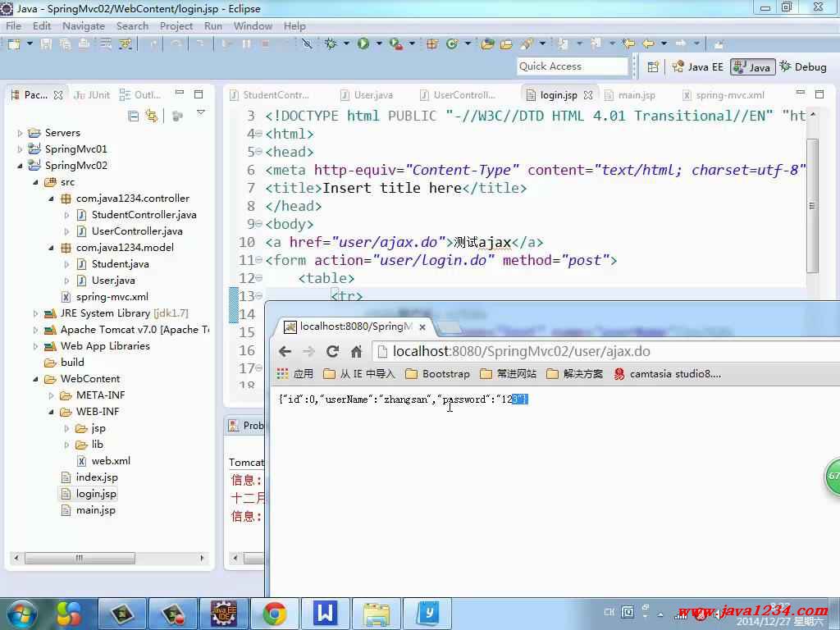This screenshot has height=630, width=840.
Task: Click the New Java Package icon
Action: point(431,44)
